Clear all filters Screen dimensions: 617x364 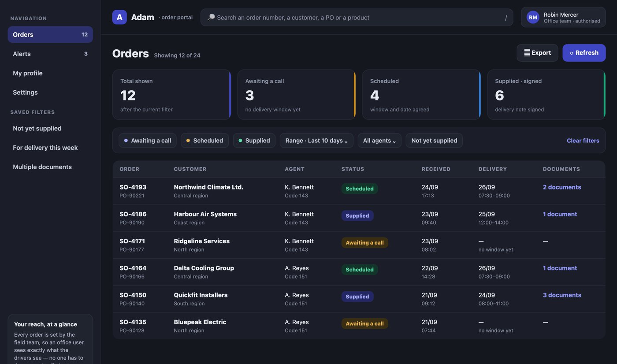click(583, 141)
